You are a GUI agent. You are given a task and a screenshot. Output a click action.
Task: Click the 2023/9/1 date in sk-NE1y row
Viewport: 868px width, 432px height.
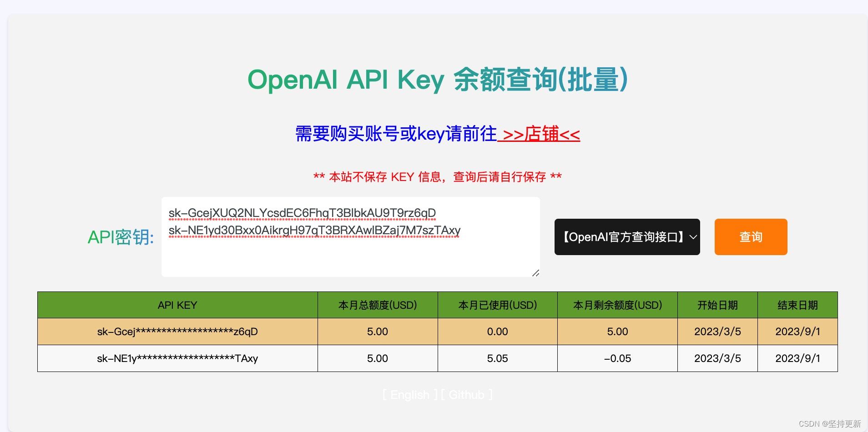pos(797,358)
